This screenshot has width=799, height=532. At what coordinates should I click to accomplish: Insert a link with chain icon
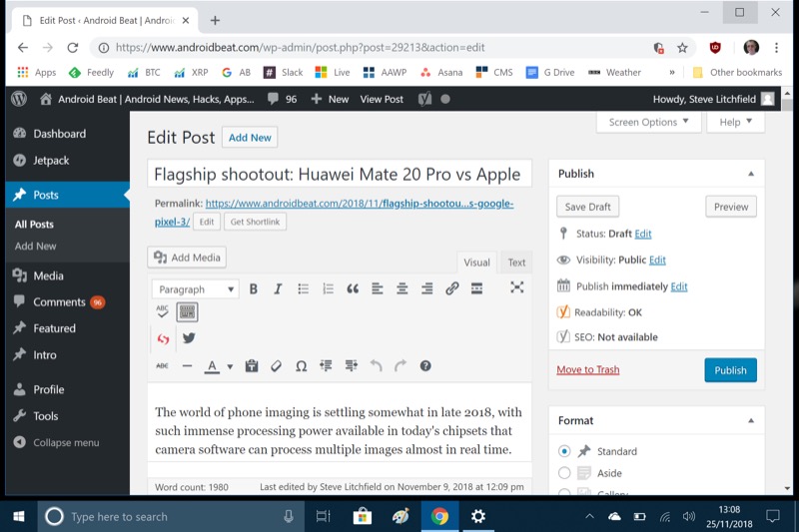click(452, 288)
